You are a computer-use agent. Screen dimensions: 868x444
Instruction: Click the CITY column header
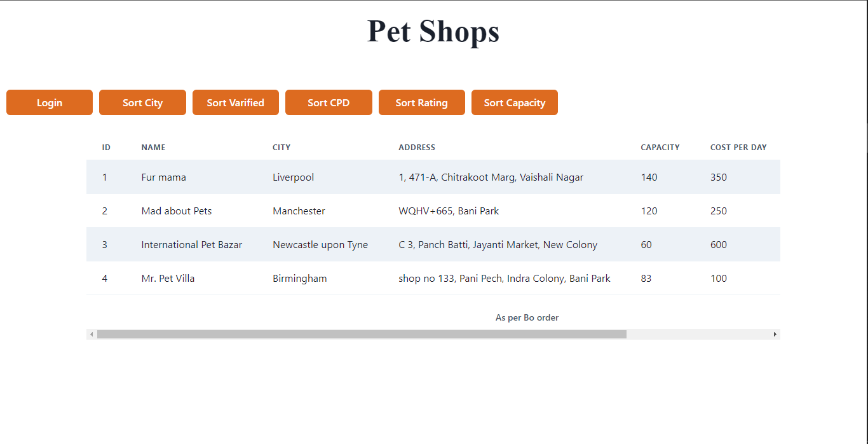point(281,148)
